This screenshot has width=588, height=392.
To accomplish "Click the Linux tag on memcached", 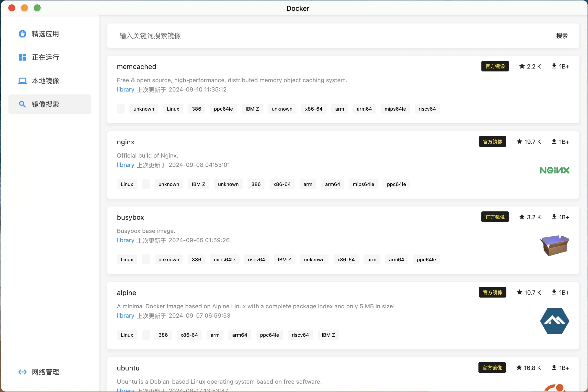I will 173,109.
